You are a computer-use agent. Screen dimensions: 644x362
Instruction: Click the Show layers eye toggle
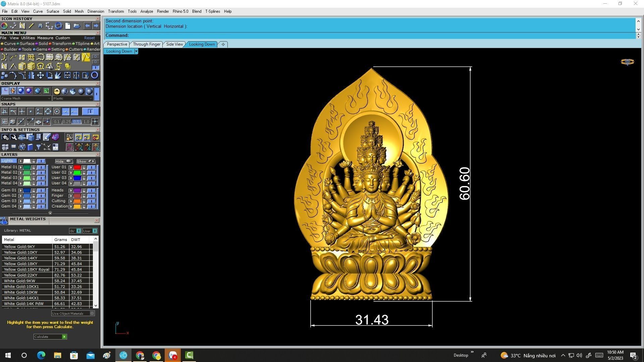[86, 161]
